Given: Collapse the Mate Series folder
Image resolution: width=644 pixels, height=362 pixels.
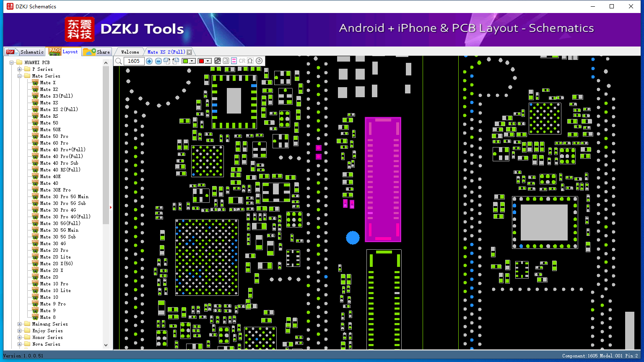Looking at the screenshot, I should pyautogui.click(x=20, y=76).
